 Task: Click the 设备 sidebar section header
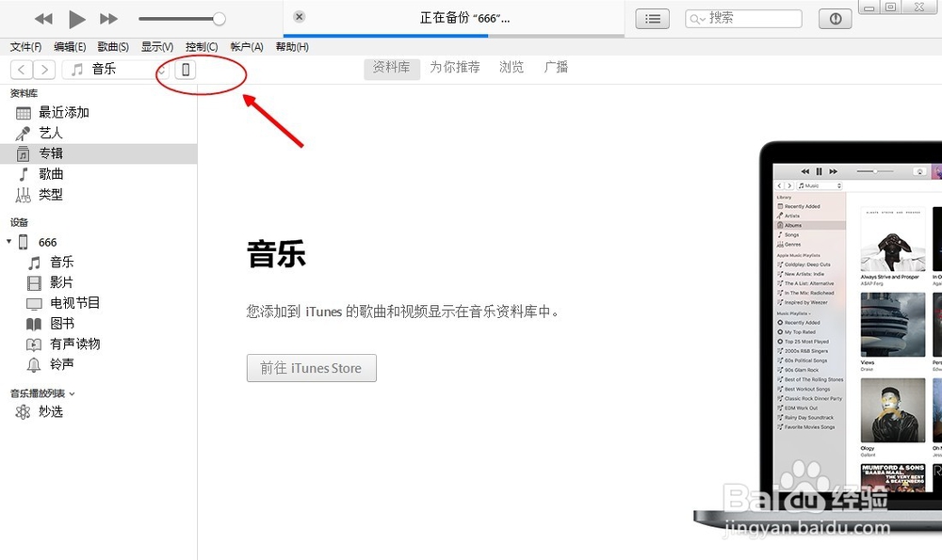tap(19, 222)
